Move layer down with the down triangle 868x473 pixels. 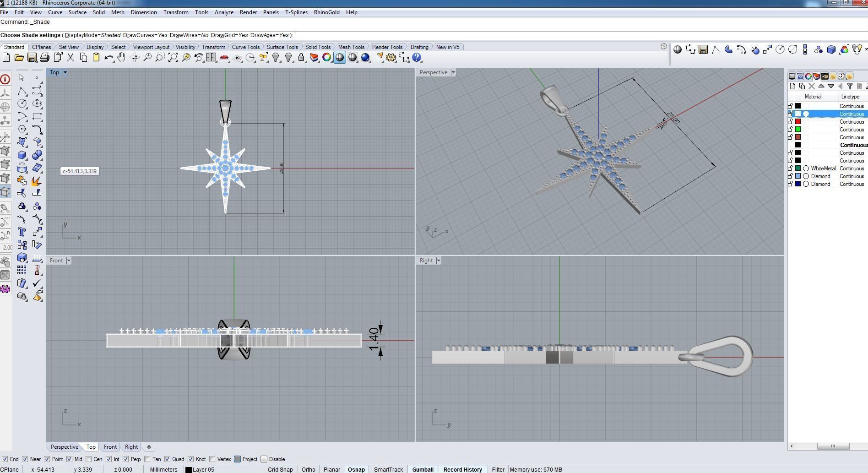(x=831, y=86)
